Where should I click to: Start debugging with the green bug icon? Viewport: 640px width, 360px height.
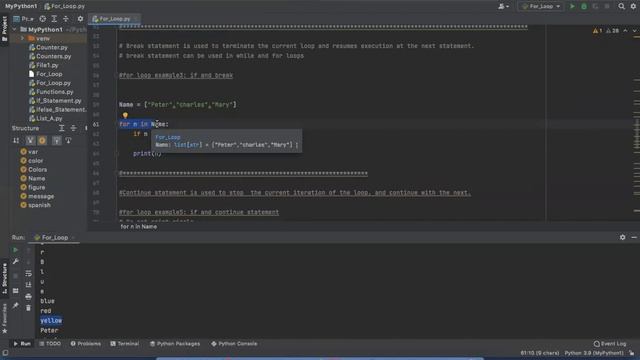(x=584, y=6)
